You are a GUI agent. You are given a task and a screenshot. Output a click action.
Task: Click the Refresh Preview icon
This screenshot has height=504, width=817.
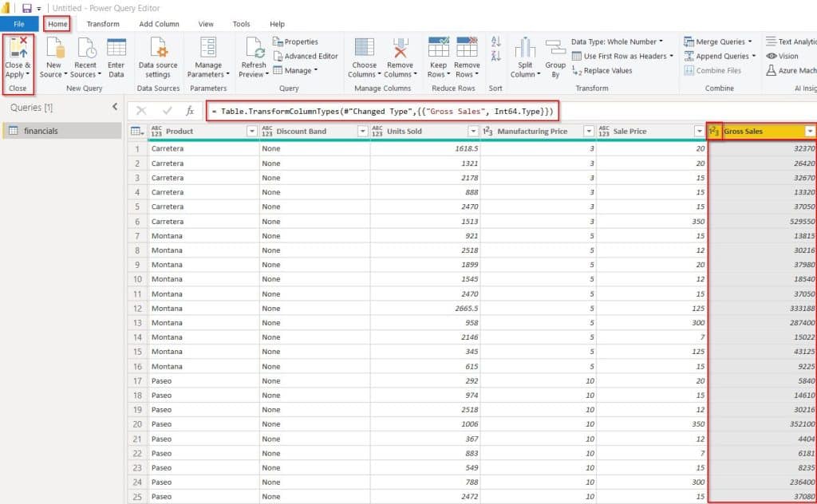(255, 47)
